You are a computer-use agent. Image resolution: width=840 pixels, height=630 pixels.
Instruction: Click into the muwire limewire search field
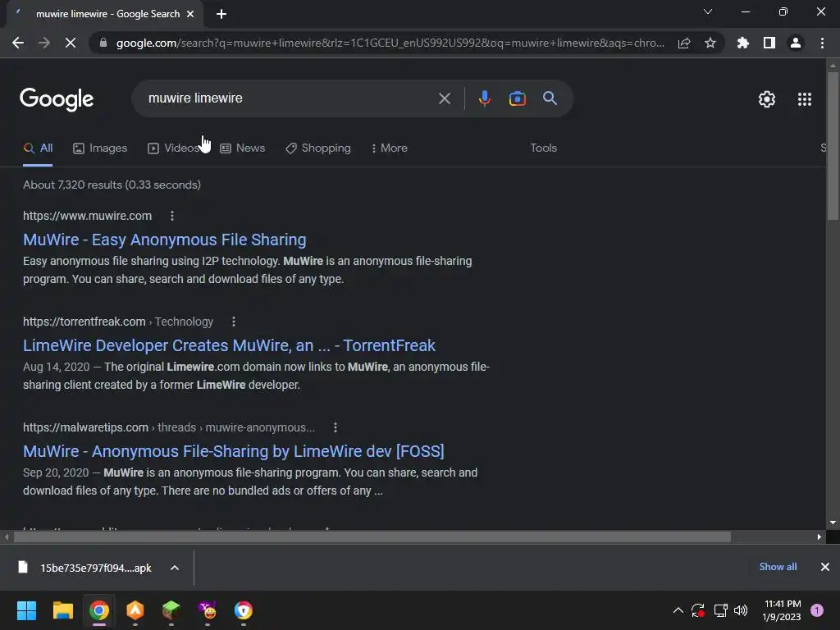(290, 98)
